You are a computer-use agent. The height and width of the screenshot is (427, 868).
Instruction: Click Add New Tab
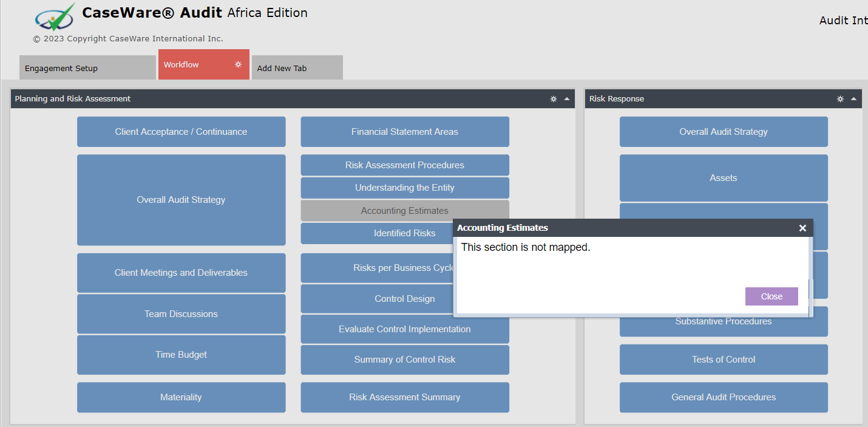pos(297,68)
